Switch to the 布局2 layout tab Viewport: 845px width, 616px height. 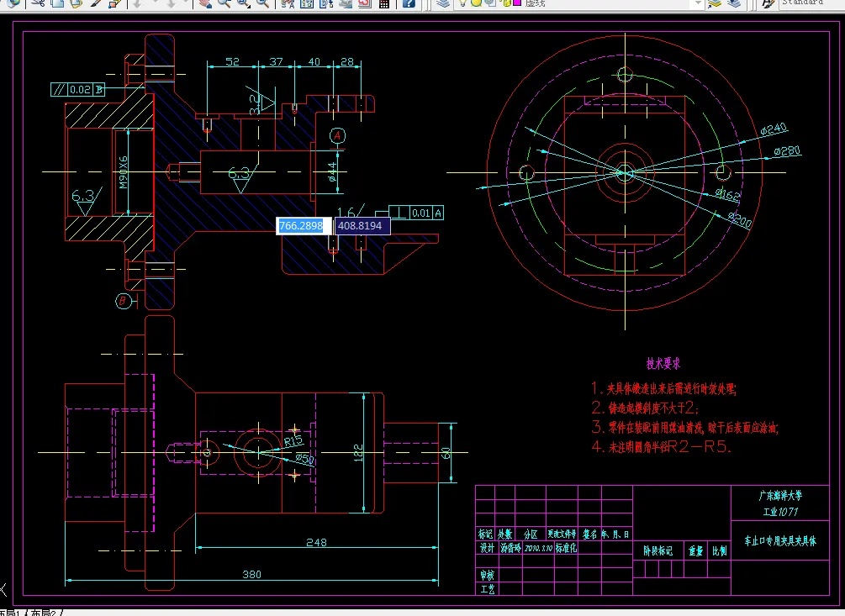pyautogui.click(x=45, y=613)
